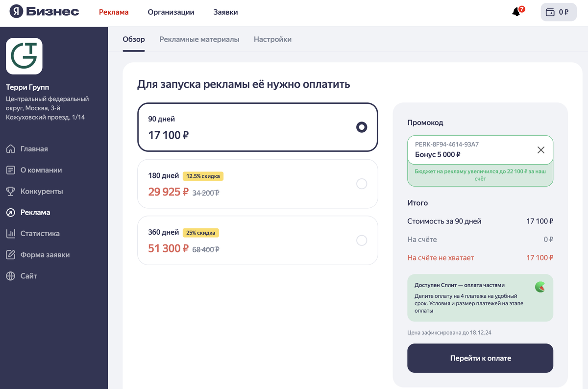588x389 pixels.
Task: Open О компании sidebar icon
Action: click(x=10, y=170)
